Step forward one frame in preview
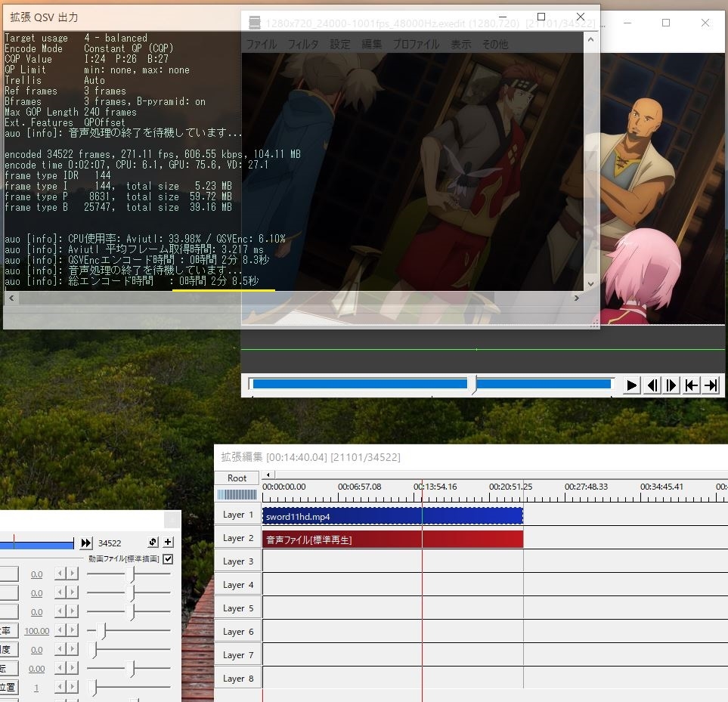This screenshot has width=728, height=702. pyautogui.click(x=671, y=385)
